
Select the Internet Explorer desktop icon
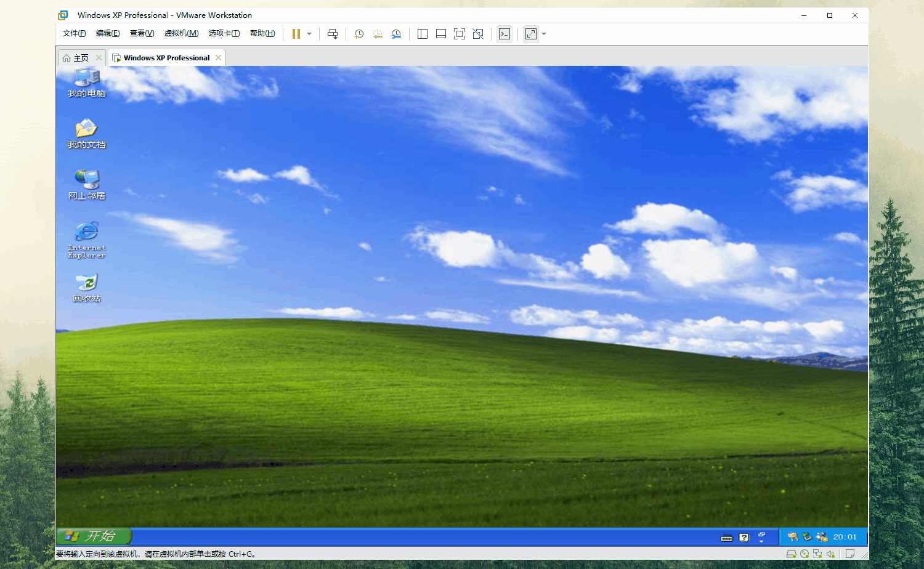(x=87, y=240)
